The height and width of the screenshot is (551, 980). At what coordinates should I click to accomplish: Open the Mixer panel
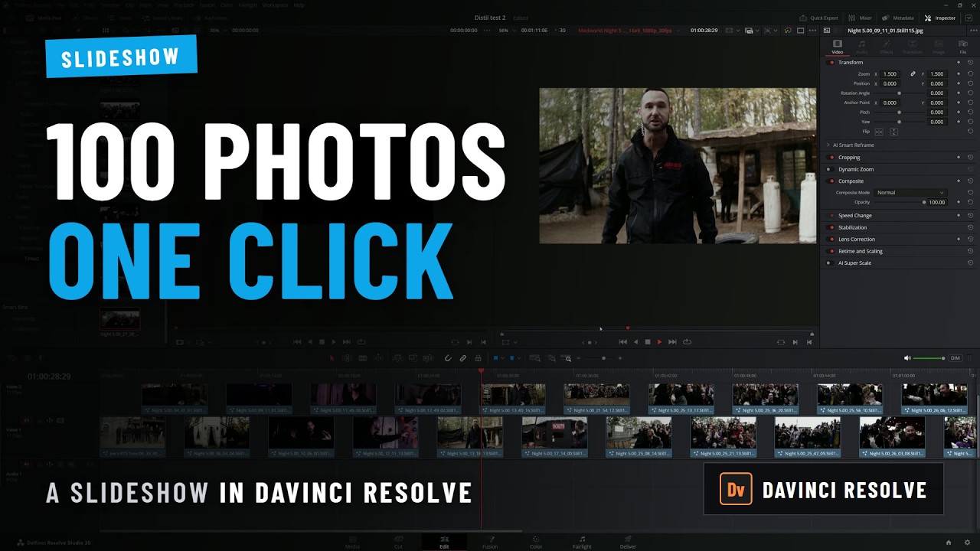(861, 18)
